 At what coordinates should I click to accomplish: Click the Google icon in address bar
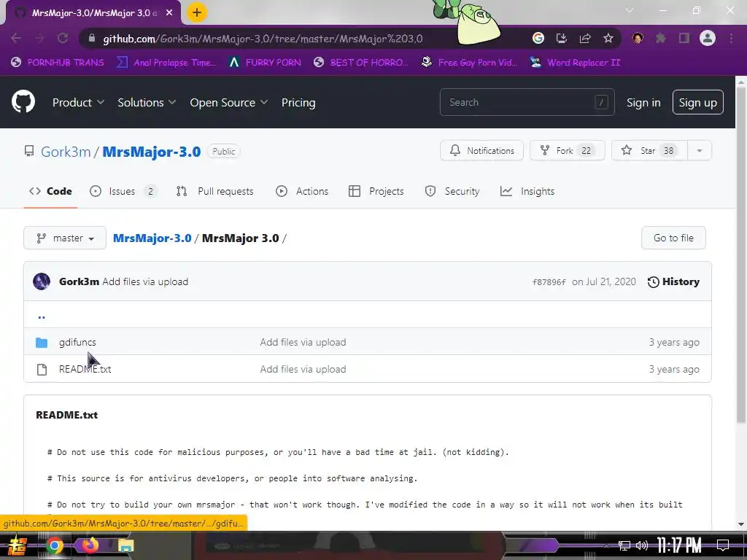[x=538, y=38]
